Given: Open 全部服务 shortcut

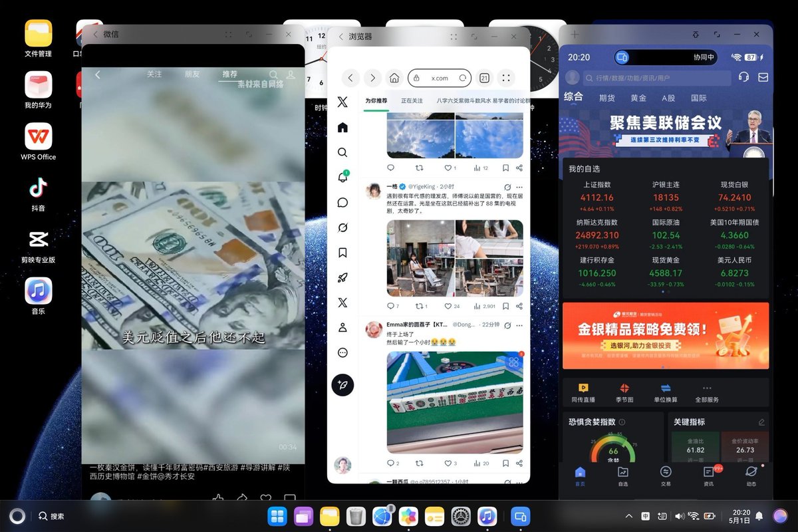Looking at the screenshot, I should click(x=707, y=393).
